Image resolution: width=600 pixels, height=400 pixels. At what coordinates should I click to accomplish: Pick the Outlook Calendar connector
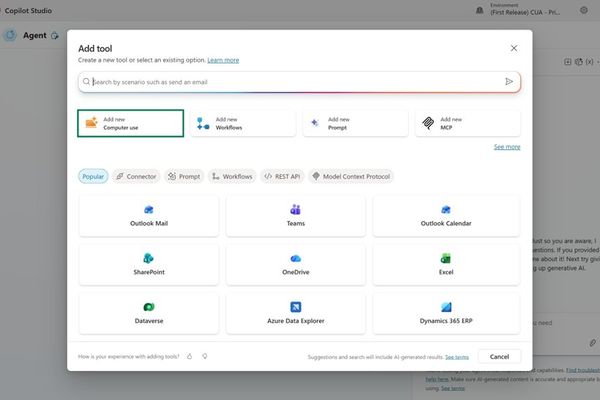[x=446, y=216]
